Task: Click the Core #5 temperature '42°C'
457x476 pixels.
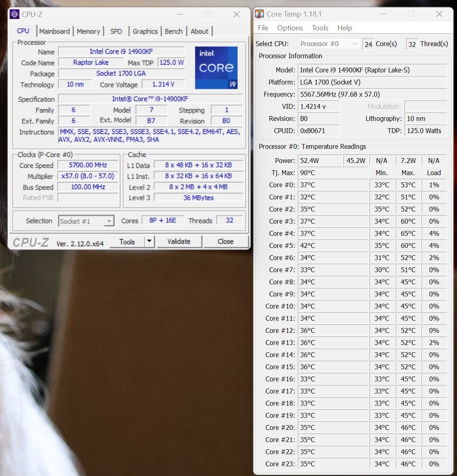Action: point(333,245)
